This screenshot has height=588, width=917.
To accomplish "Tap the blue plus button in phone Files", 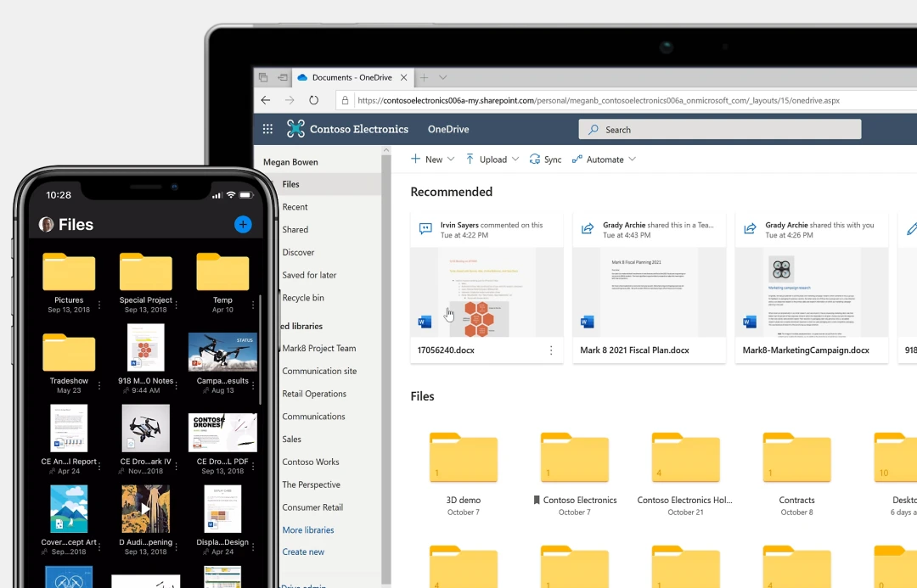I will point(243,224).
